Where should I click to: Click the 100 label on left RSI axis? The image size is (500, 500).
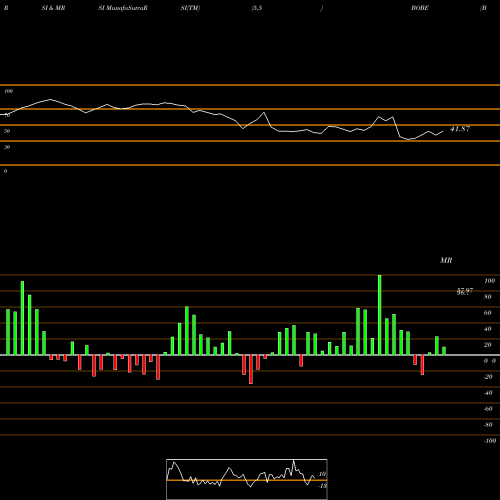click(8, 91)
